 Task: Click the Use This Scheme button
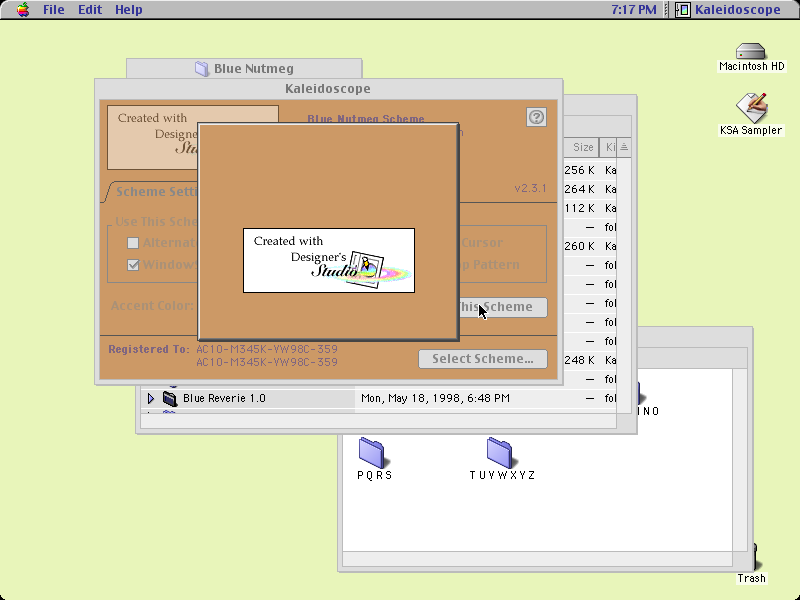503,307
